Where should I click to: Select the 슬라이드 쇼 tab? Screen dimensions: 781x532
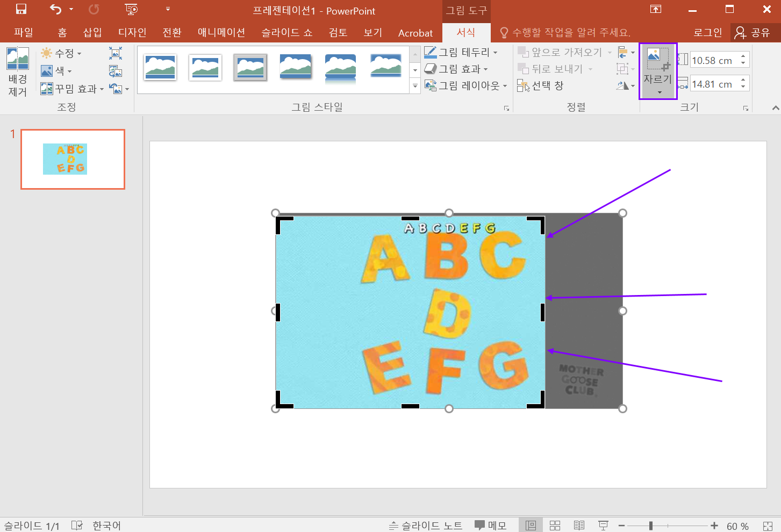[287, 32]
